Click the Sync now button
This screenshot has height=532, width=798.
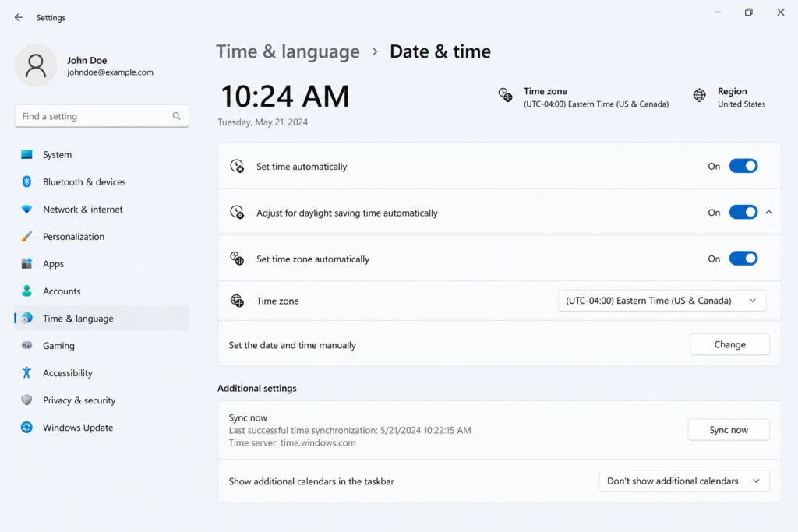click(729, 430)
